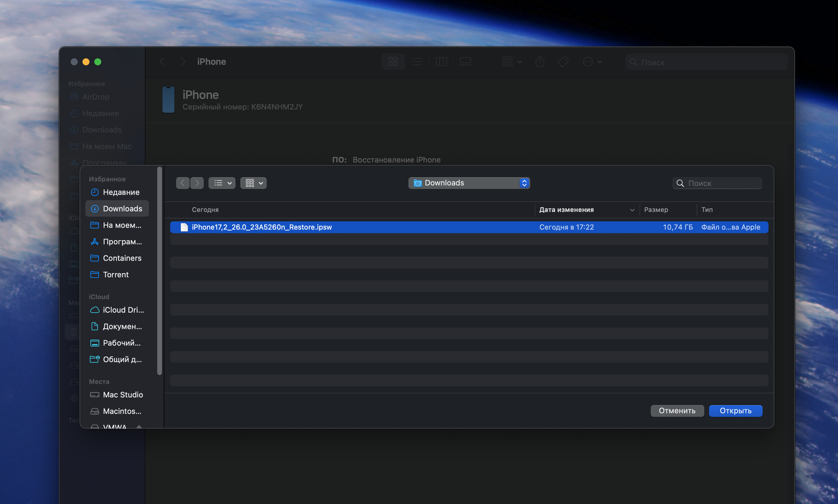Open the action menu in the Finder toolbar

(x=592, y=61)
